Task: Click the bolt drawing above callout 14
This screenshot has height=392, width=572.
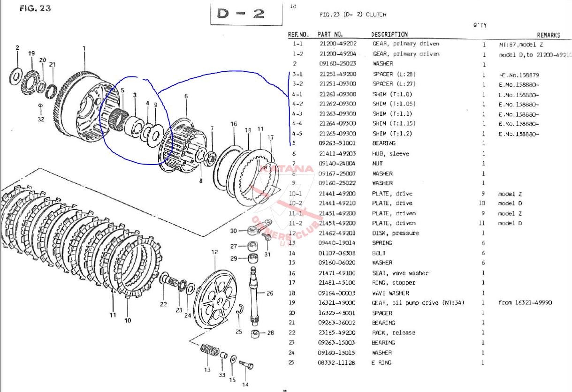Action: (x=246, y=364)
